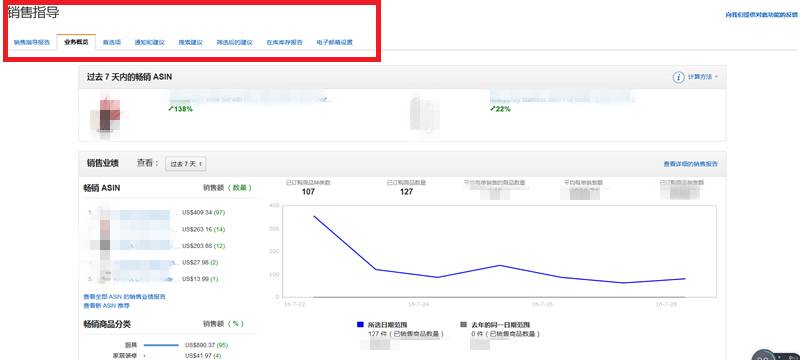Switch to the 销售指导报告 tab
800x360 pixels.
32,42
